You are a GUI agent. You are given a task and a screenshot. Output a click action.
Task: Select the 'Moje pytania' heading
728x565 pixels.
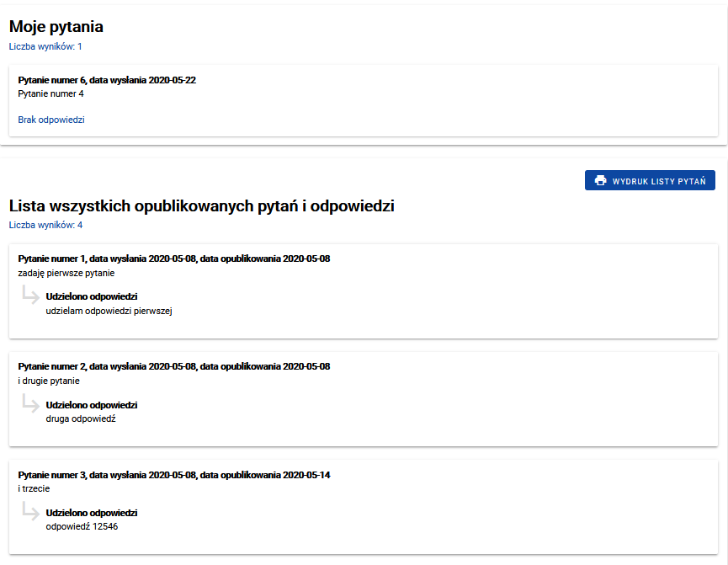coord(56,27)
